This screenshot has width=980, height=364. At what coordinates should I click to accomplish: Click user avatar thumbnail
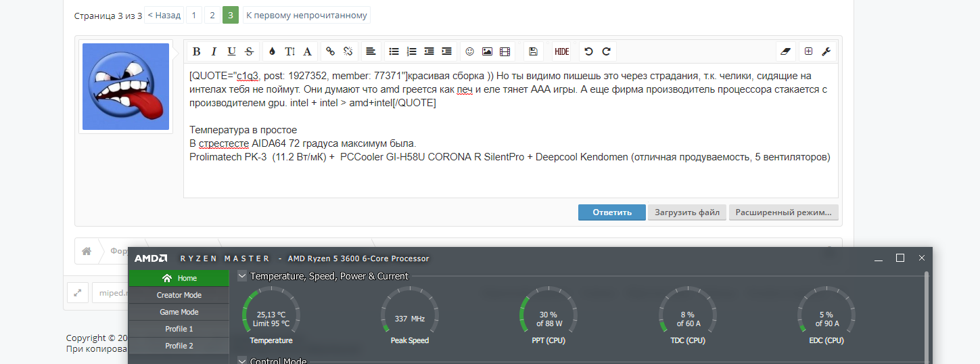126,87
